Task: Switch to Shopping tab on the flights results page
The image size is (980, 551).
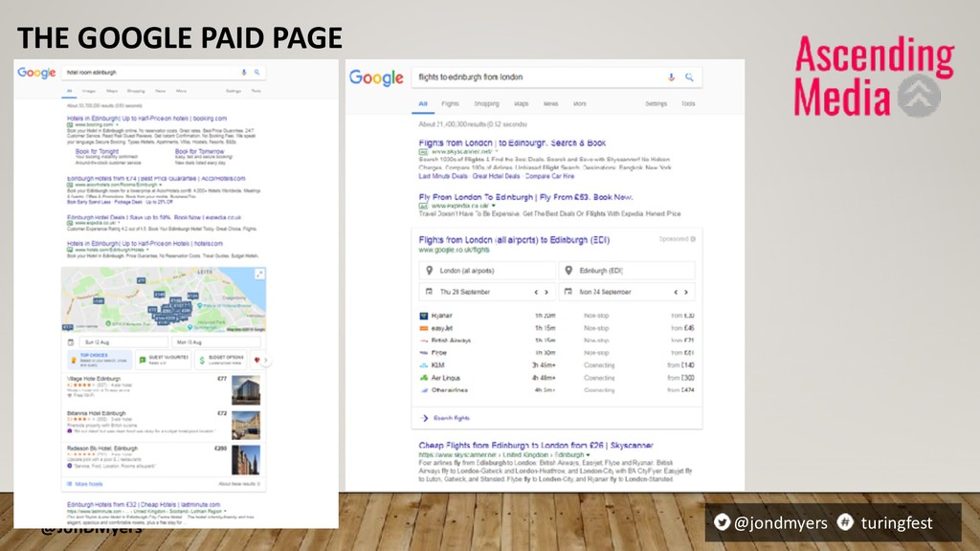Action: click(486, 103)
